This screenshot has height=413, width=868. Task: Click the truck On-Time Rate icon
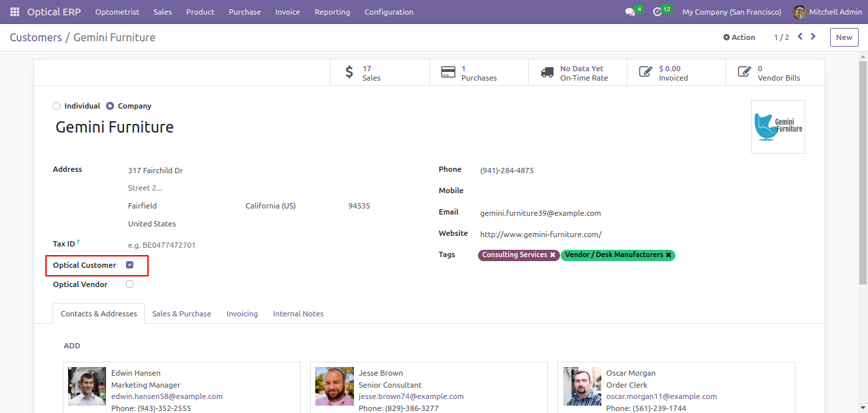pyautogui.click(x=547, y=73)
